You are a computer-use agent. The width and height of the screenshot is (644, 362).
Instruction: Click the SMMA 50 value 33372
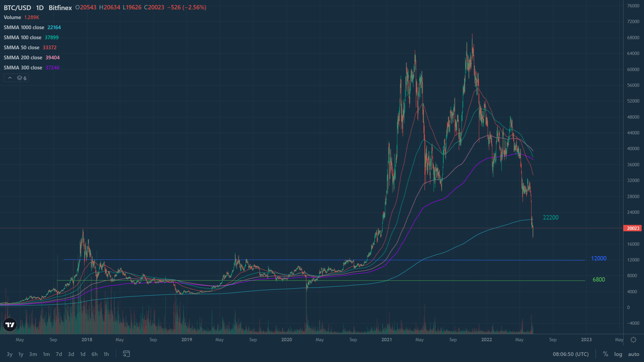pyautogui.click(x=49, y=48)
